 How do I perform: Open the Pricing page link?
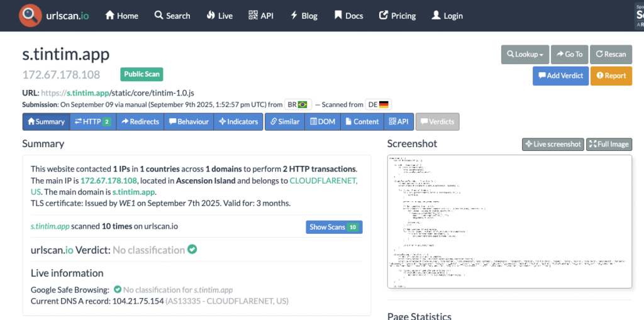[397, 16]
